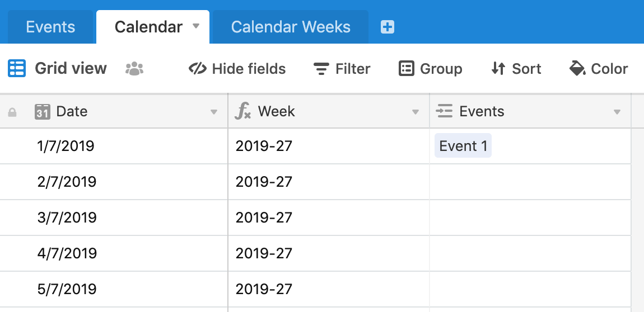This screenshot has width=644, height=312.
Task: Click the lock icon in header row
Action: pyautogui.click(x=12, y=112)
